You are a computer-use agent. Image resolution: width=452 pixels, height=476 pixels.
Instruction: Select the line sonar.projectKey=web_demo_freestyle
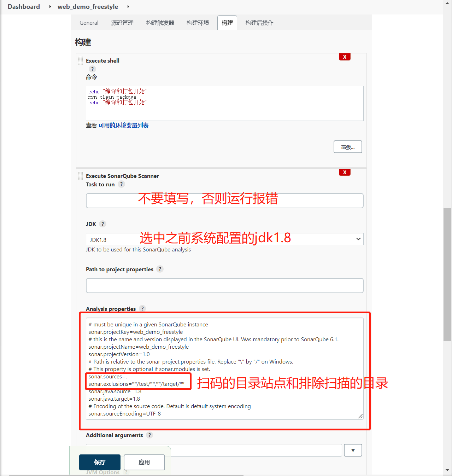[136, 332]
